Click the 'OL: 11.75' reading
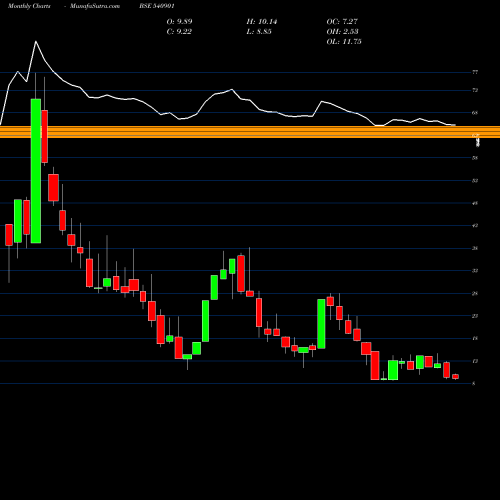Viewport: 500px width, 500px height. 344,42
